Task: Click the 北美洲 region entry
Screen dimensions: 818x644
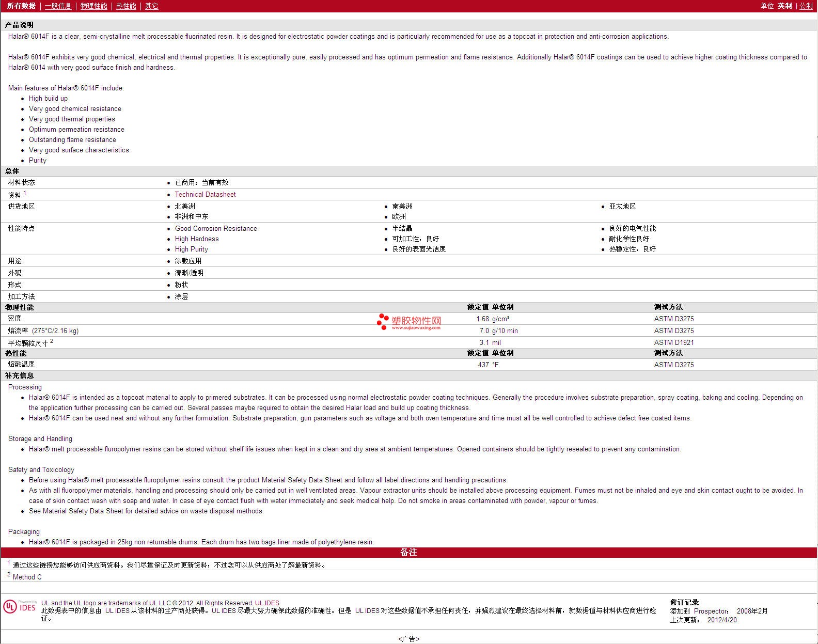Action: coord(185,207)
